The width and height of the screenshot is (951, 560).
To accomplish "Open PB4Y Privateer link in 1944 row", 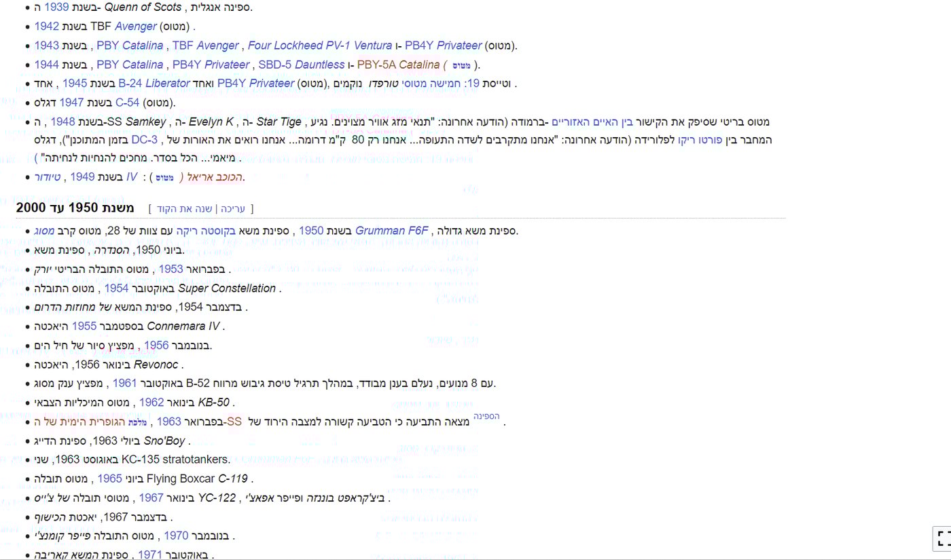I will click(211, 64).
